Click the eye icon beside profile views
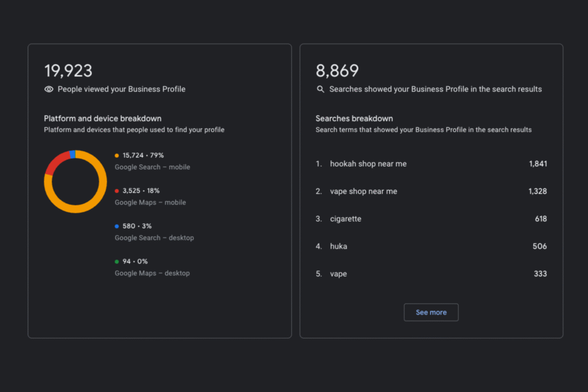Viewport: 588px width, 392px height. (x=49, y=90)
